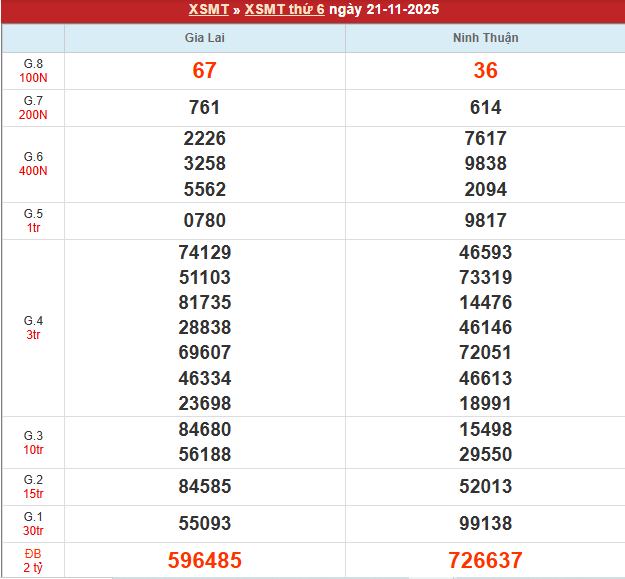Click the G.2 15tr prize label

[33, 487]
